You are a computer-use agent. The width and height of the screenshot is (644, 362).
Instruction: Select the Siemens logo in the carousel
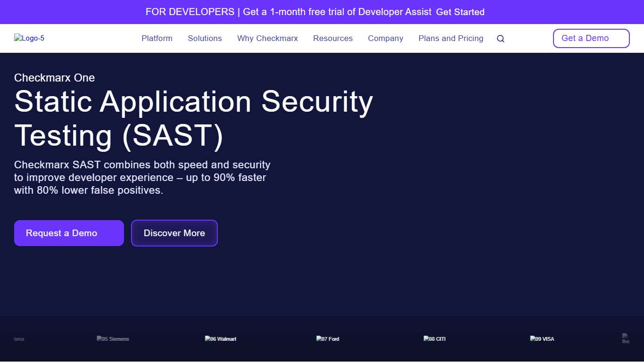click(x=113, y=338)
